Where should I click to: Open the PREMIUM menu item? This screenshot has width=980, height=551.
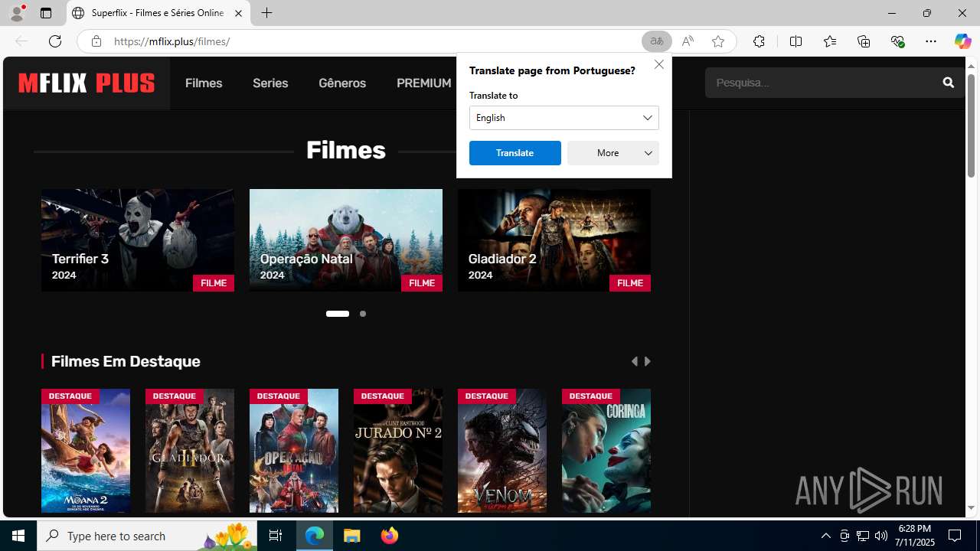tap(423, 83)
